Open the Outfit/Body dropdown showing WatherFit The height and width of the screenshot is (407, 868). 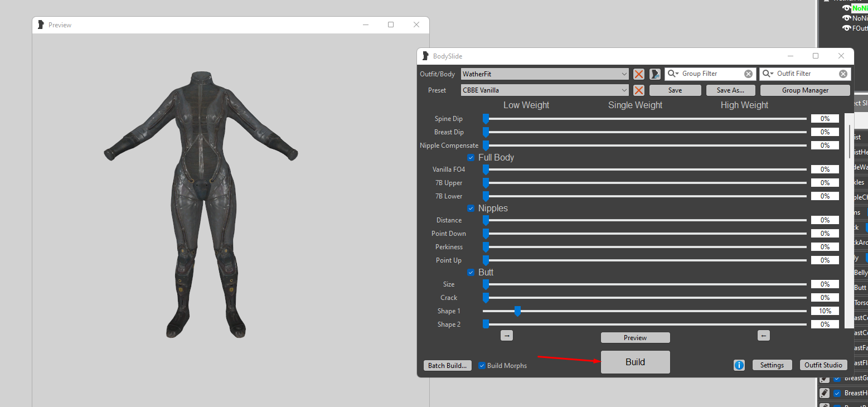(545, 74)
